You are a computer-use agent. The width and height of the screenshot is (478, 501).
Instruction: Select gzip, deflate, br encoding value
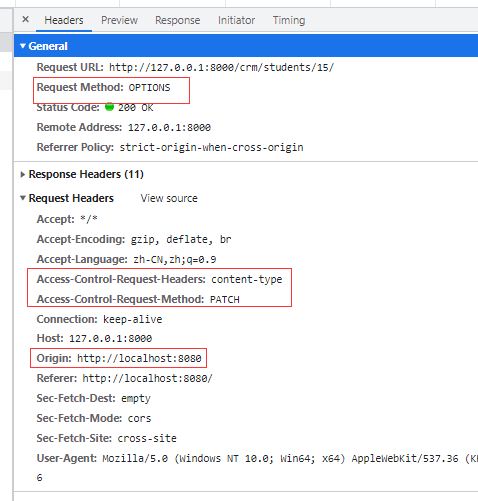pyautogui.click(x=181, y=239)
